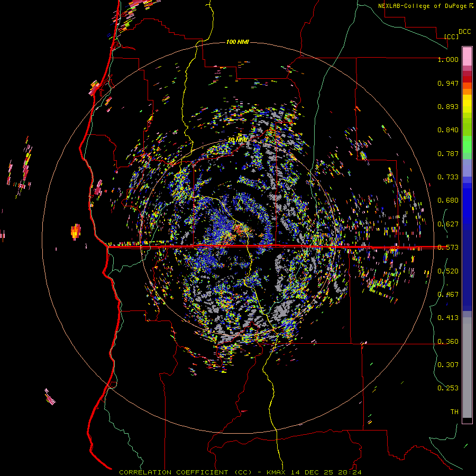Choose the 0.733 scale value

pyautogui.click(x=448, y=177)
